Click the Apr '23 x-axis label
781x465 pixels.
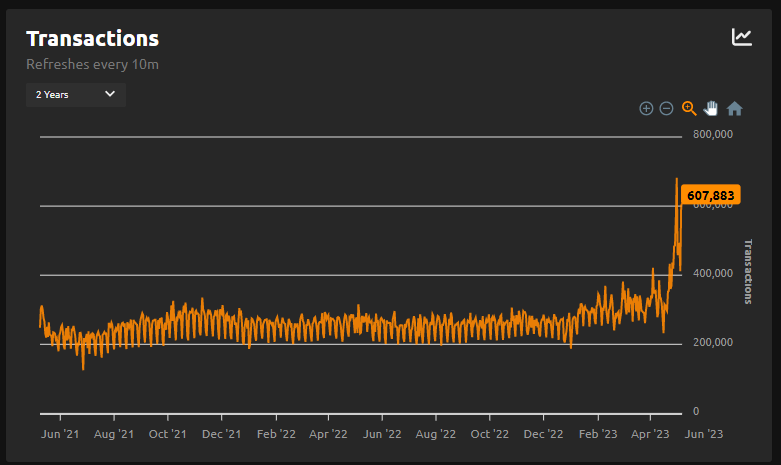point(650,434)
